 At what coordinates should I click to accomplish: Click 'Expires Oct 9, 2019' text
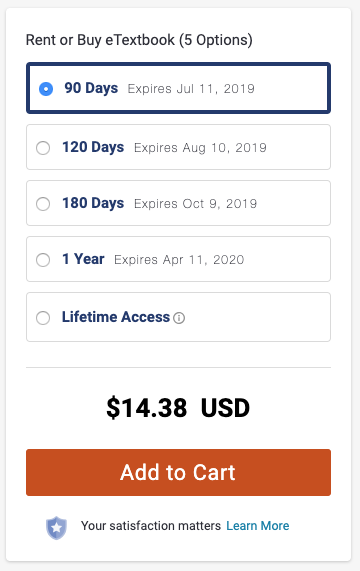coord(195,204)
